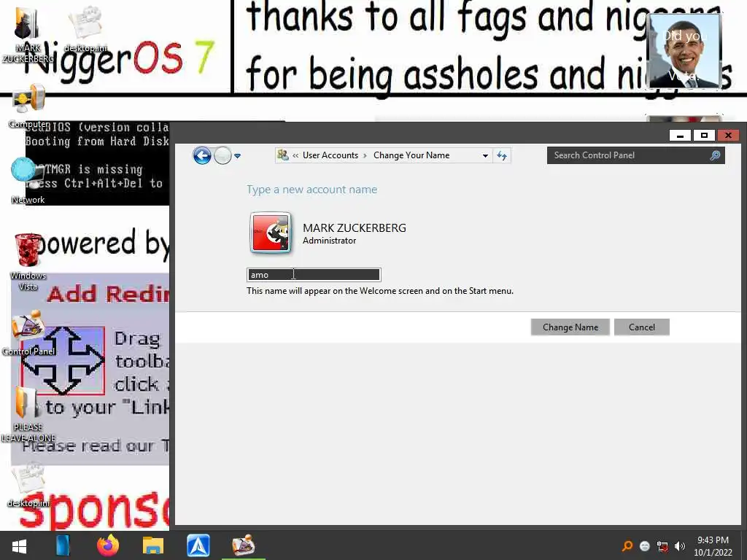Click the Cancel button
Image resolution: width=747 pixels, height=560 pixels.
pyautogui.click(x=642, y=327)
